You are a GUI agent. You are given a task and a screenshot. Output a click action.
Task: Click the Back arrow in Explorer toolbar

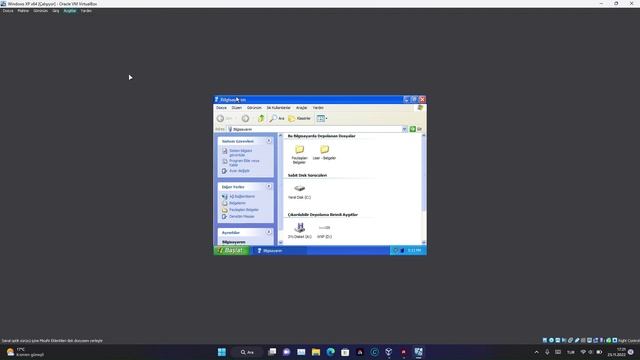tap(220, 118)
